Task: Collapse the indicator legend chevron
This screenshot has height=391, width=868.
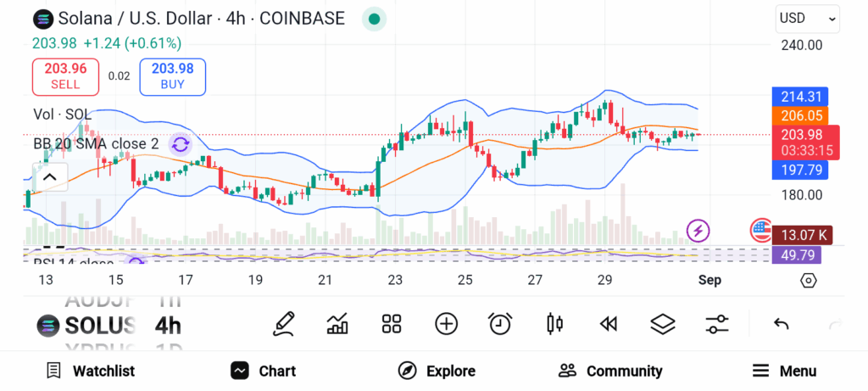Action: [x=49, y=177]
